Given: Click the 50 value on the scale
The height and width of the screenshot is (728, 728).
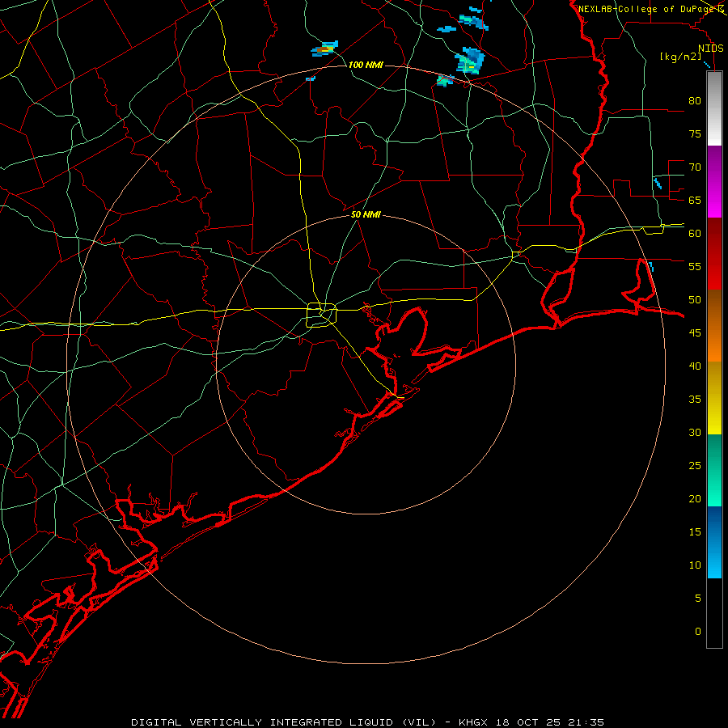Looking at the screenshot, I should pos(695,299).
